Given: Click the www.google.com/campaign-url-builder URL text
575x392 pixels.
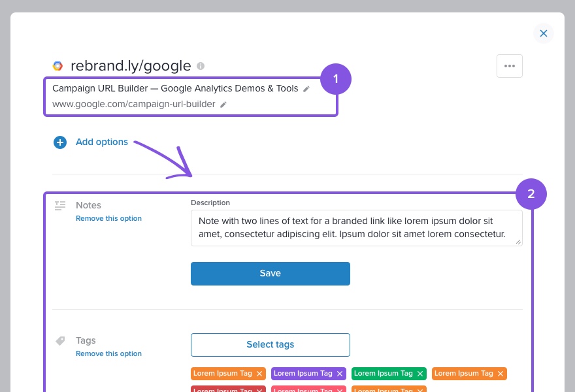Looking at the screenshot, I should 133,104.
